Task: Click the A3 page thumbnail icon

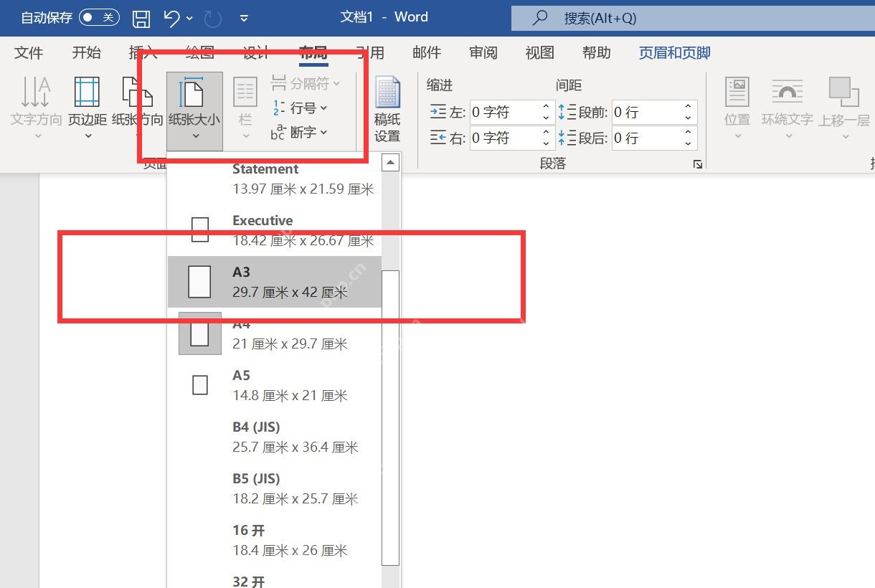Action: tap(199, 282)
